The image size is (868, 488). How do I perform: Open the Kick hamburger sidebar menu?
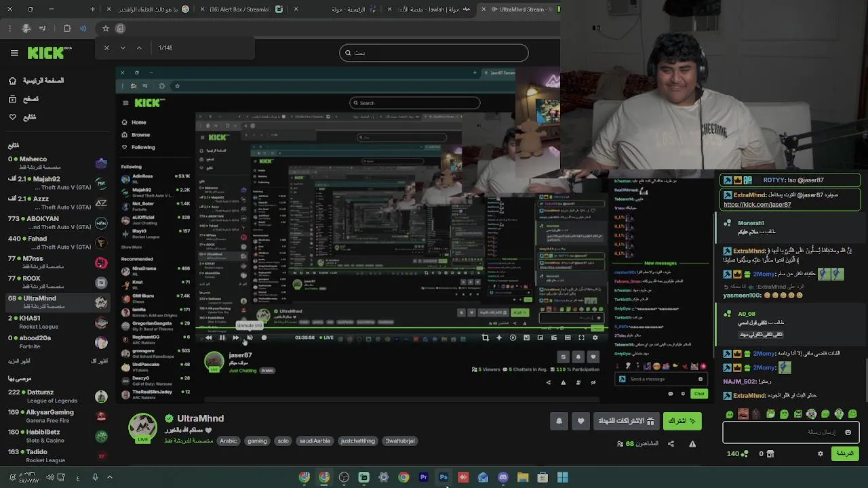pyautogui.click(x=14, y=53)
